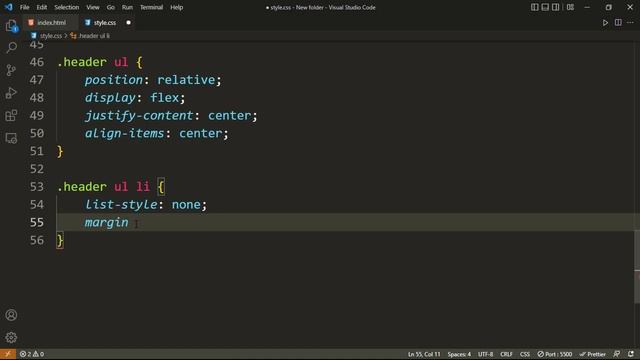Click line number 53 in the gutter
Viewport: 640px width, 360px height.
coord(37,187)
